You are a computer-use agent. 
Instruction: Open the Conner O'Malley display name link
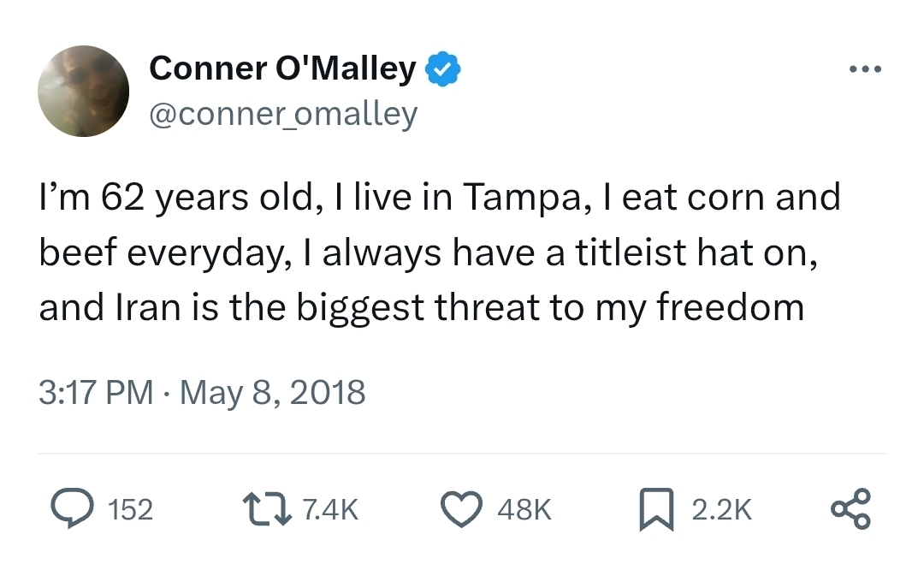click(282, 68)
